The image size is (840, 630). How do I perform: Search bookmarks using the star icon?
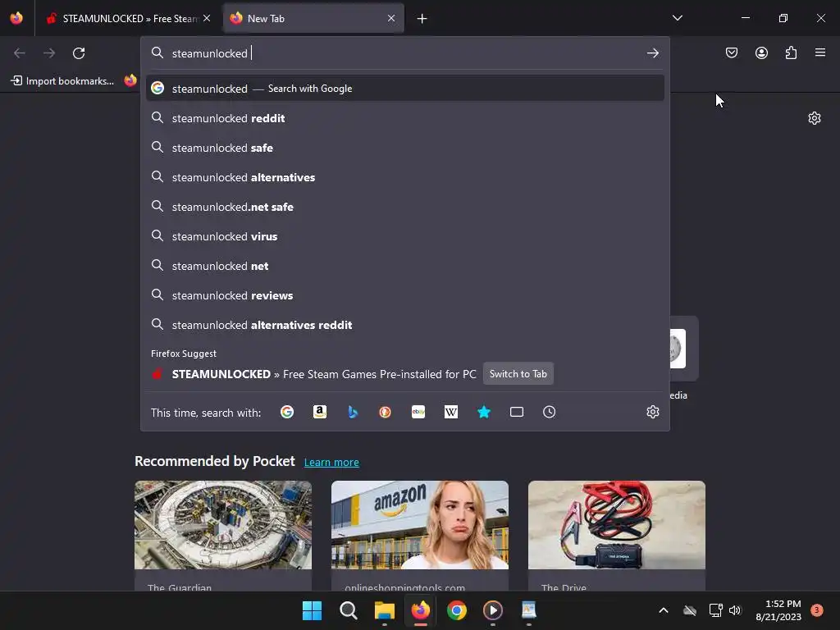tap(484, 412)
